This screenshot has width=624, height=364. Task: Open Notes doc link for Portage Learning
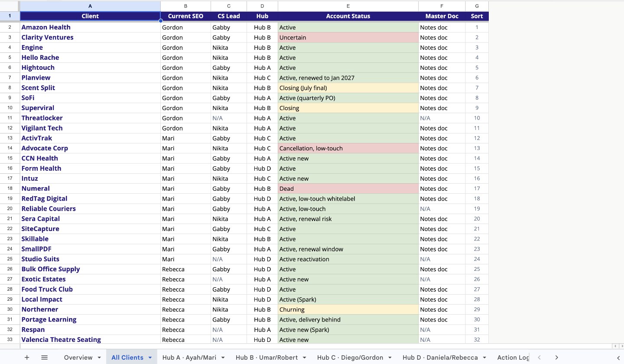pyautogui.click(x=434, y=319)
